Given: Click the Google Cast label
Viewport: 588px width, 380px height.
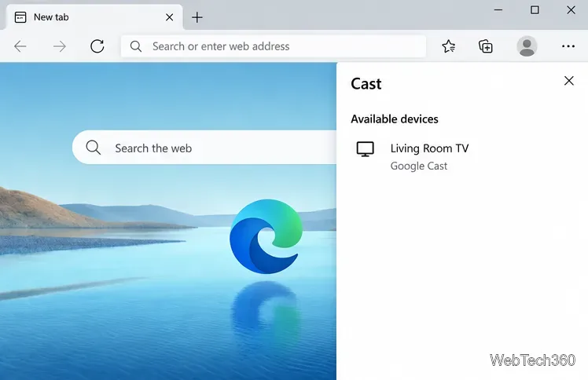Looking at the screenshot, I should [419, 166].
